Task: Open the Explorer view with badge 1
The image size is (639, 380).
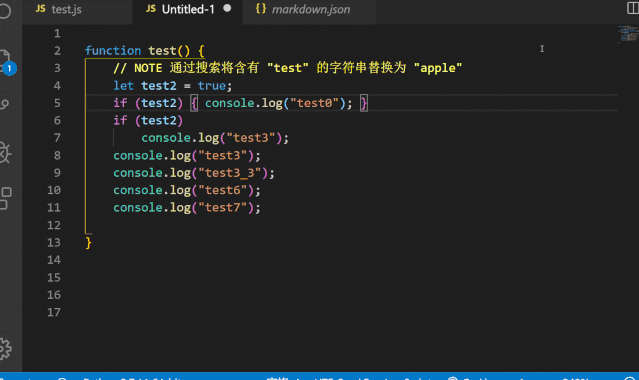Action: (6, 62)
